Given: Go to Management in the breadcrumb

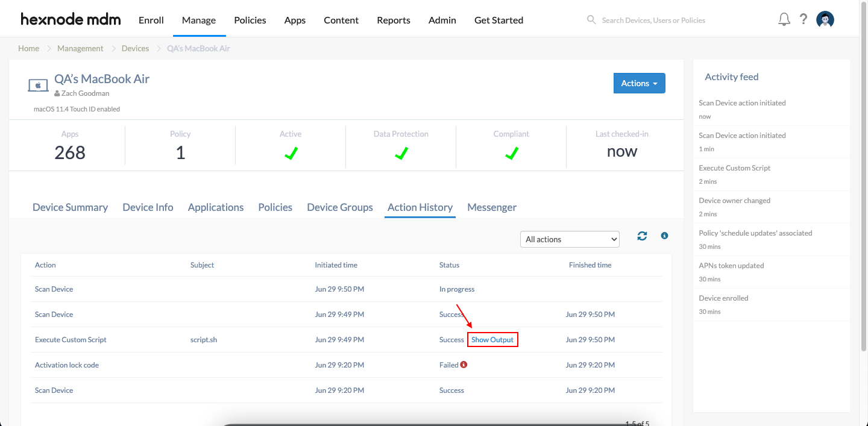Looking at the screenshot, I should 80,48.
